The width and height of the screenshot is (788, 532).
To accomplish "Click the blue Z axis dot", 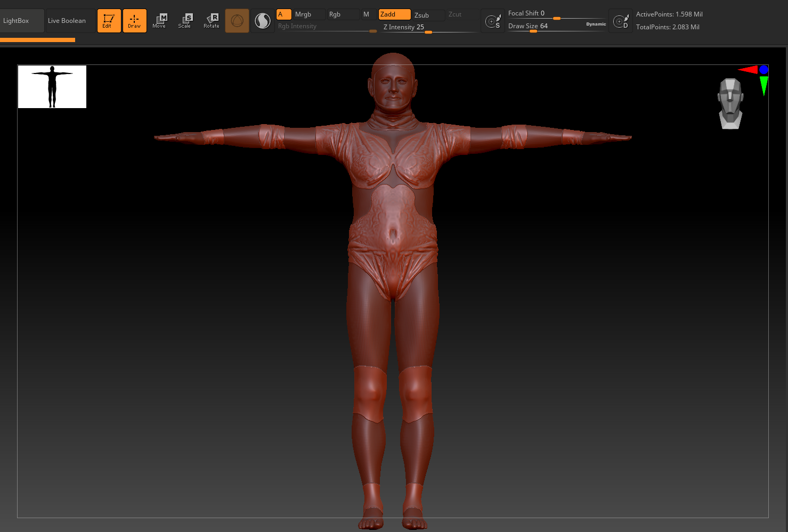I will click(x=764, y=70).
